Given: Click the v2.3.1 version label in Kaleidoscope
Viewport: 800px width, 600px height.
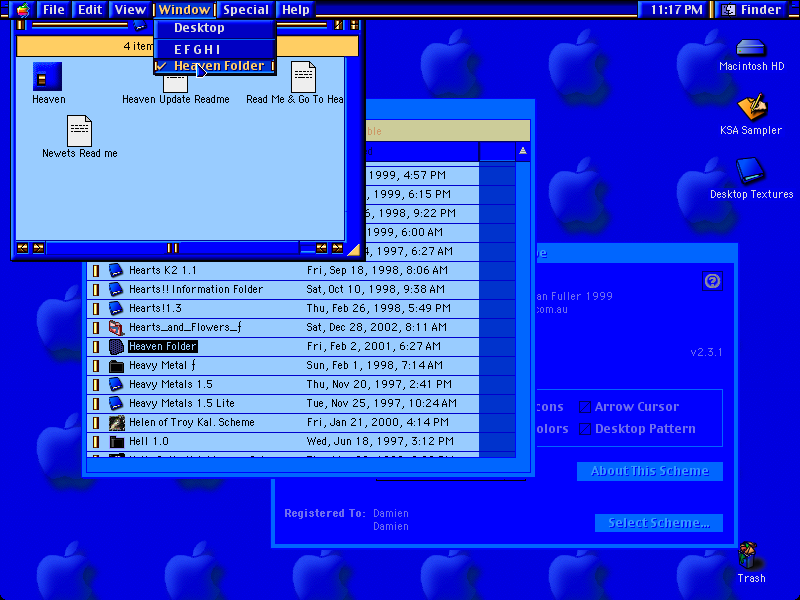Looking at the screenshot, I should click(x=706, y=353).
